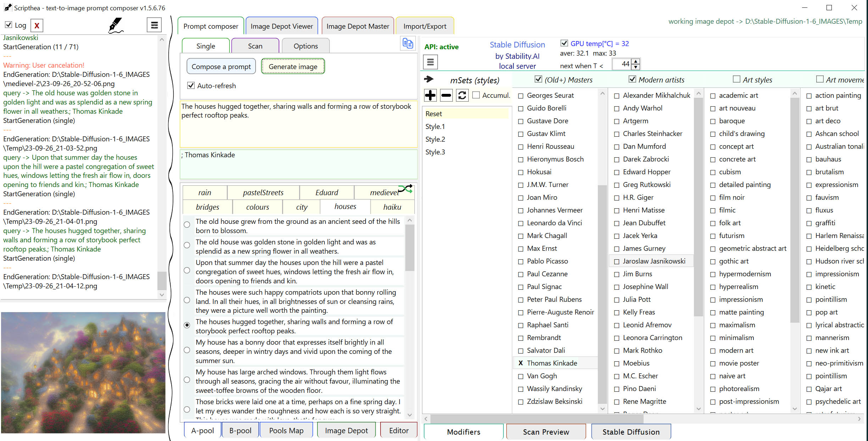Check the impressionism art style

[x=713, y=300]
